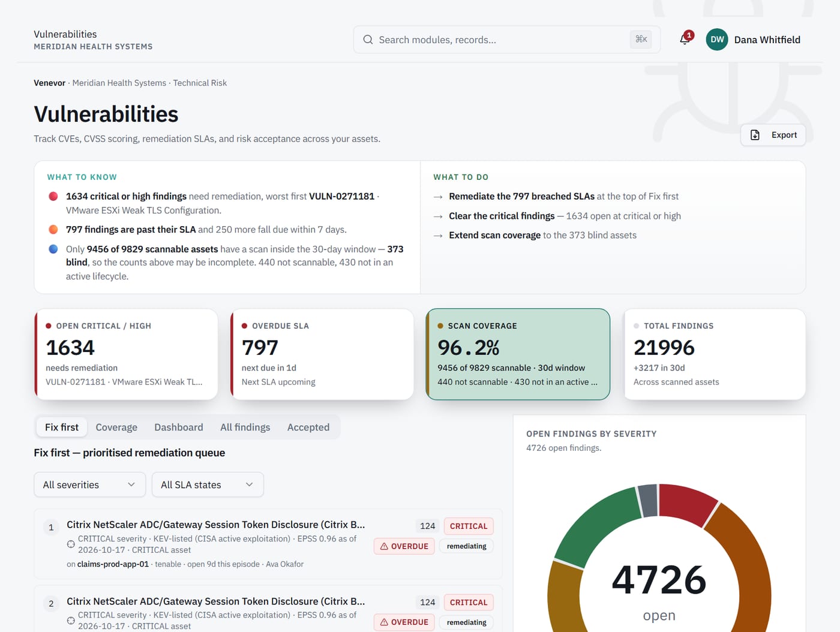Viewport: 840px width, 632px height.
Task: Click the Export button
Action: [773, 135]
